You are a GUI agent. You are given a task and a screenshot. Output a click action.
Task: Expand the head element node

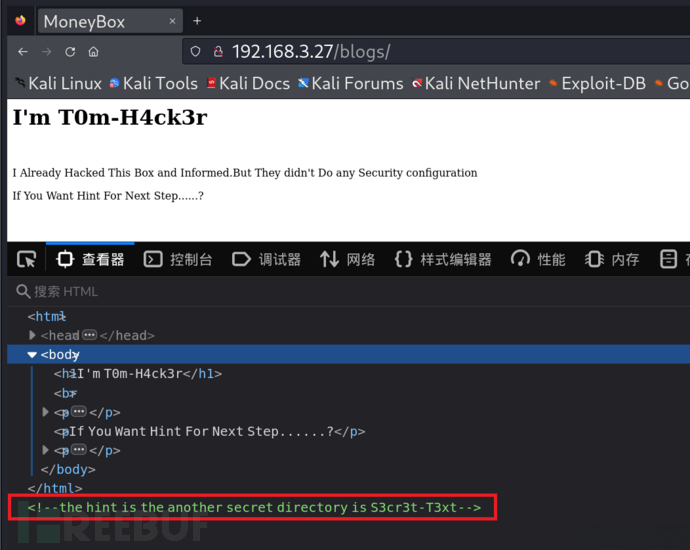pyautogui.click(x=32, y=335)
